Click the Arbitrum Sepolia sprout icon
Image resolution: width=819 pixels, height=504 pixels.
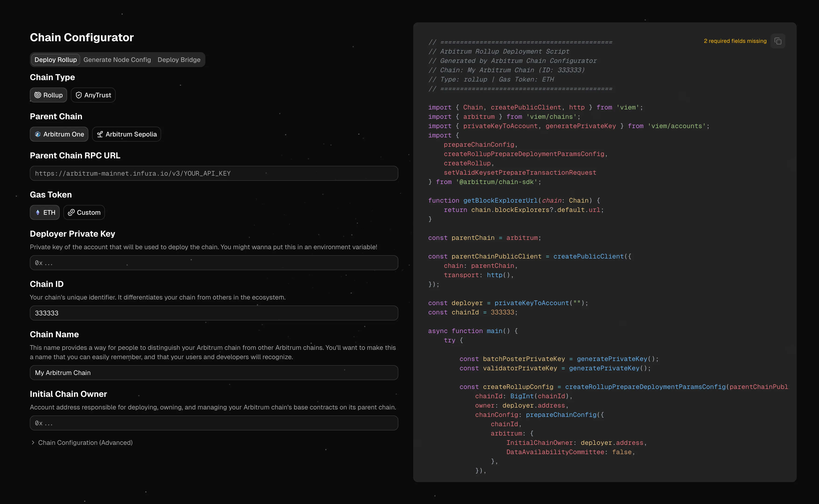[100, 134]
